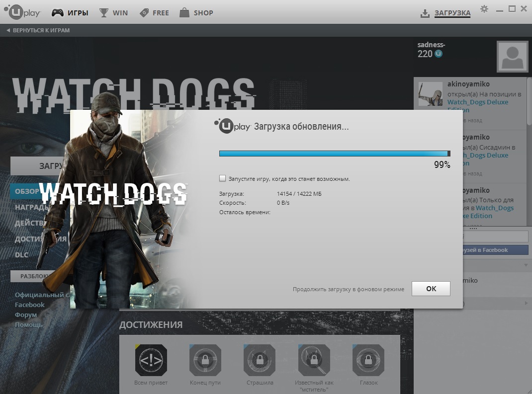The image size is (532, 394).
Task: Confirm the dialog with the OK button
Action: pos(431,289)
